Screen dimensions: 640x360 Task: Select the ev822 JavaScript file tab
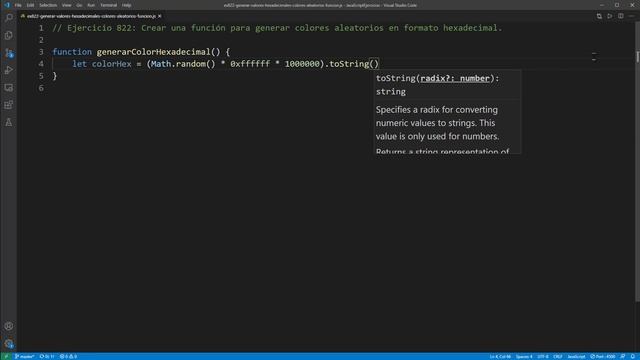tap(91, 16)
